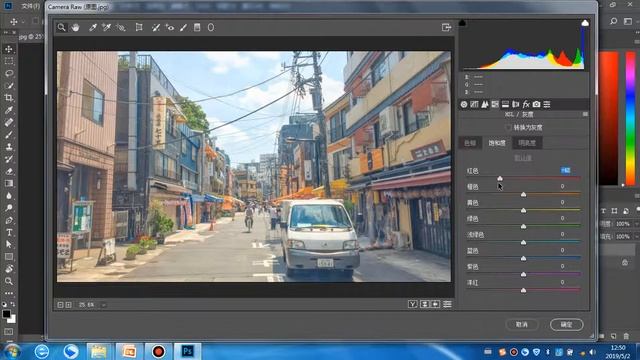Screen dimensions: 640x360
Task: Select the Radial Filter tool
Action: (211, 27)
